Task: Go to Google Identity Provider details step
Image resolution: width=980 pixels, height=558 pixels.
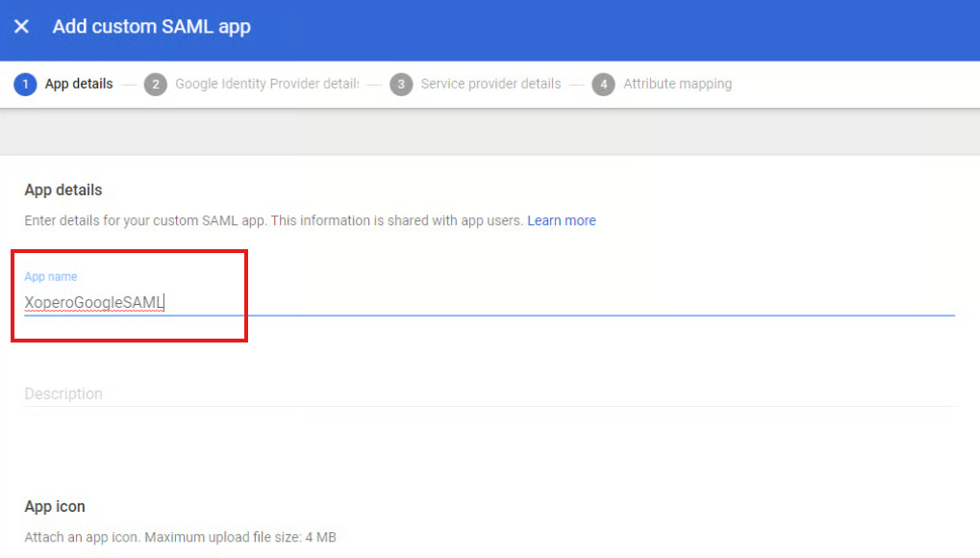Action: click(x=266, y=85)
